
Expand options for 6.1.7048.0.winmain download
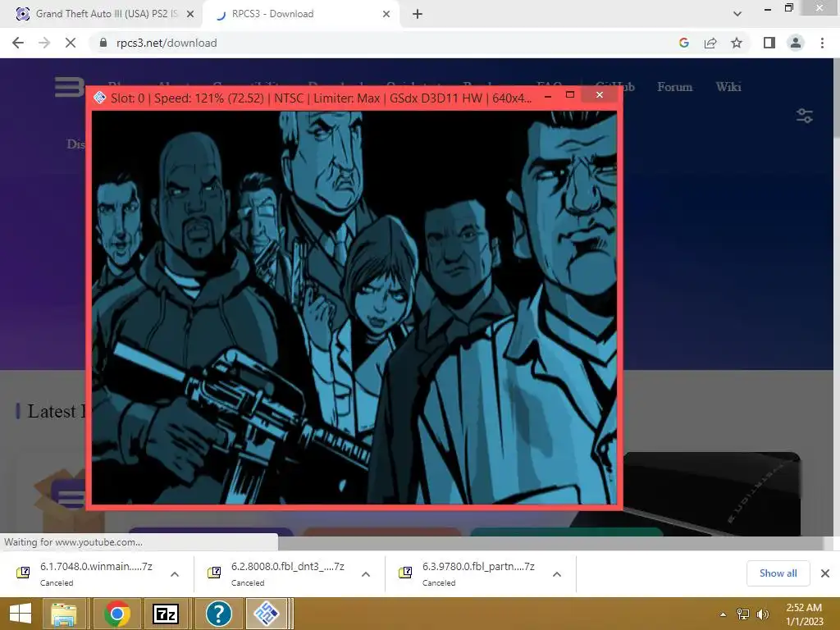(x=175, y=574)
